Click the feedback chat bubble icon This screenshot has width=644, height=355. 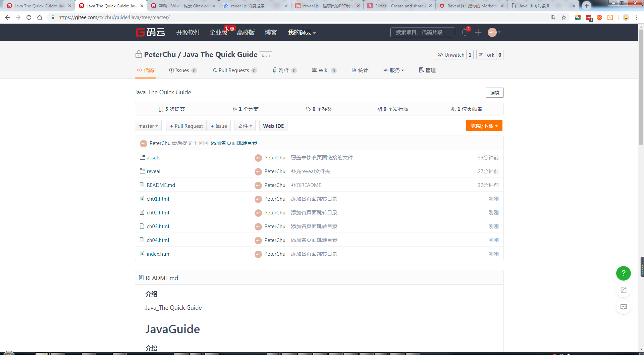pos(623,307)
